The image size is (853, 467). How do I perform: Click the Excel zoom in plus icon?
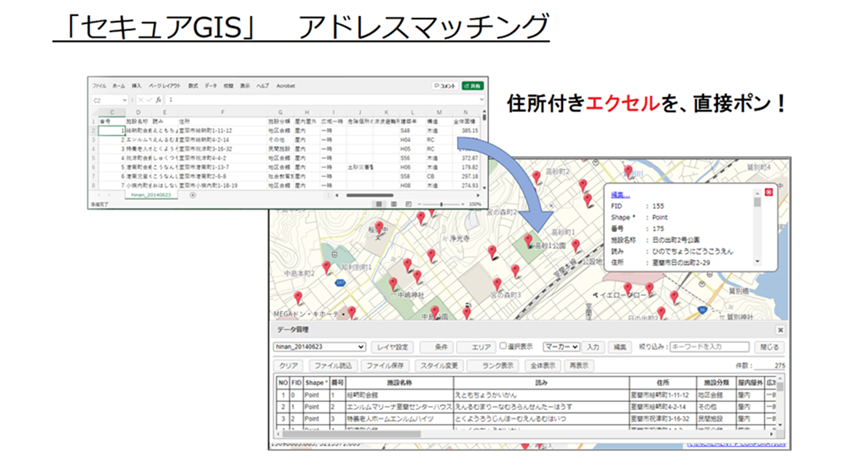click(463, 204)
